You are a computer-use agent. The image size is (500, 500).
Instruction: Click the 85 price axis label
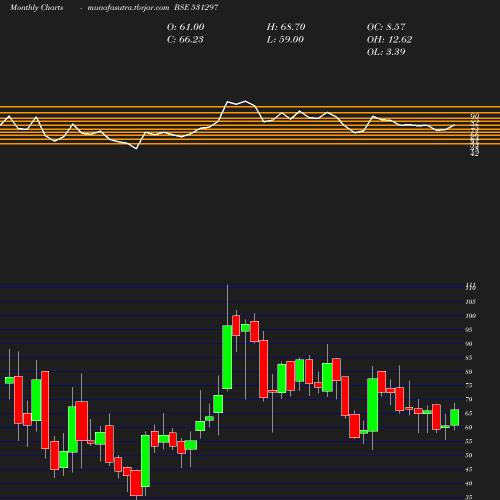(x=469, y=358)
